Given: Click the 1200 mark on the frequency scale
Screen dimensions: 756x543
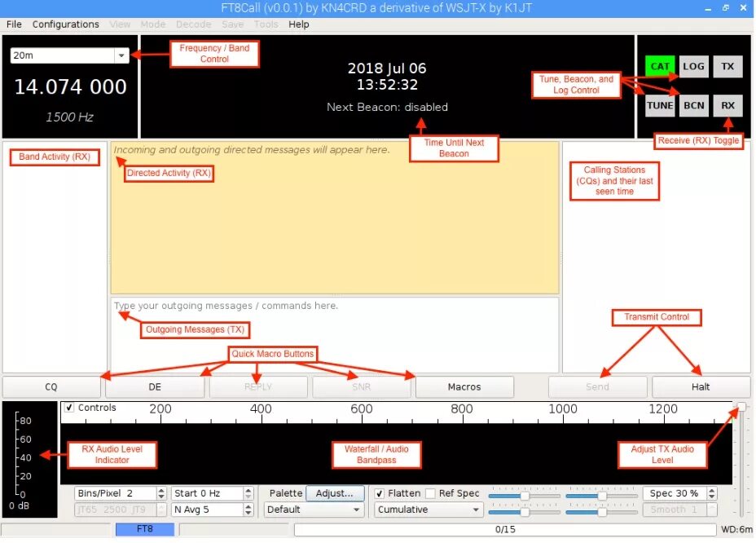Looking at the screenshot, I should coord(663,409).
